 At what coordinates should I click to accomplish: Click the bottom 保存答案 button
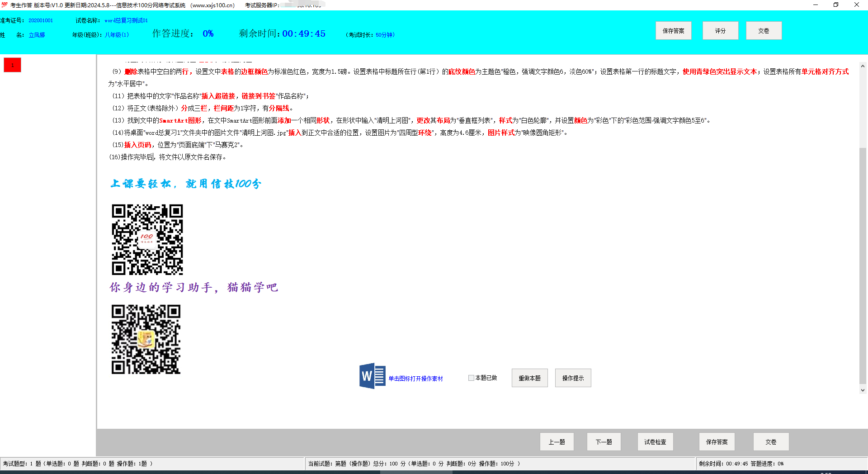pyautogui.click(x=717, y=442)
